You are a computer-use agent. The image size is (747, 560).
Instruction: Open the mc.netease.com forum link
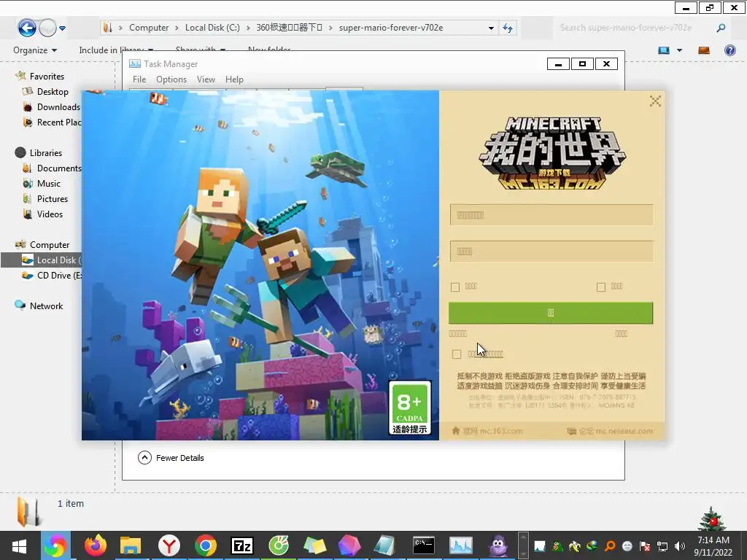point(610,431)
